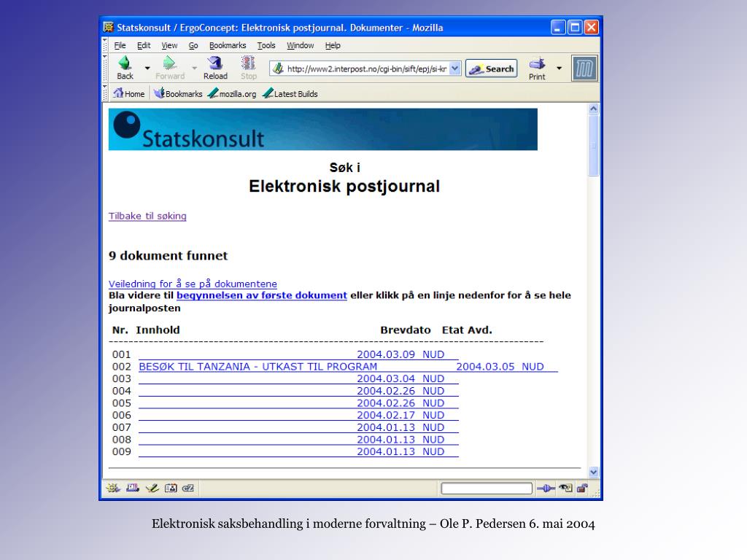Open journal entry 008 dated 2004.01.13

tap(298, 440)
